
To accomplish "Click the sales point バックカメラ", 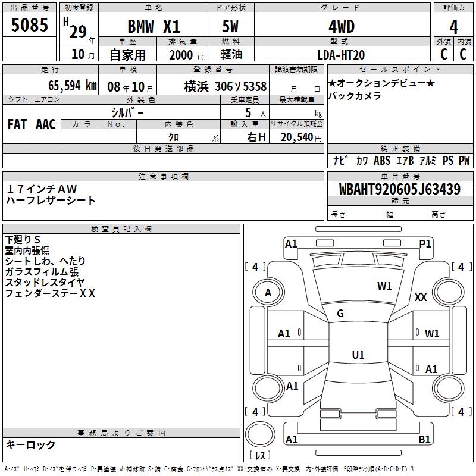I will [355, 96].
